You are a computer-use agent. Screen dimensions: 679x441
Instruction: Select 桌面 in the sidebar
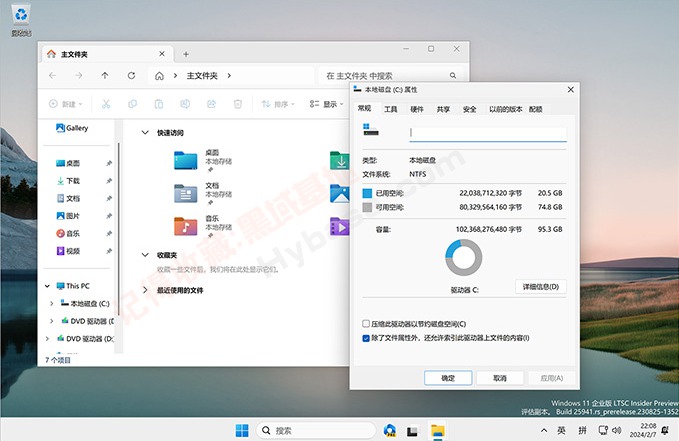point(68,163)
